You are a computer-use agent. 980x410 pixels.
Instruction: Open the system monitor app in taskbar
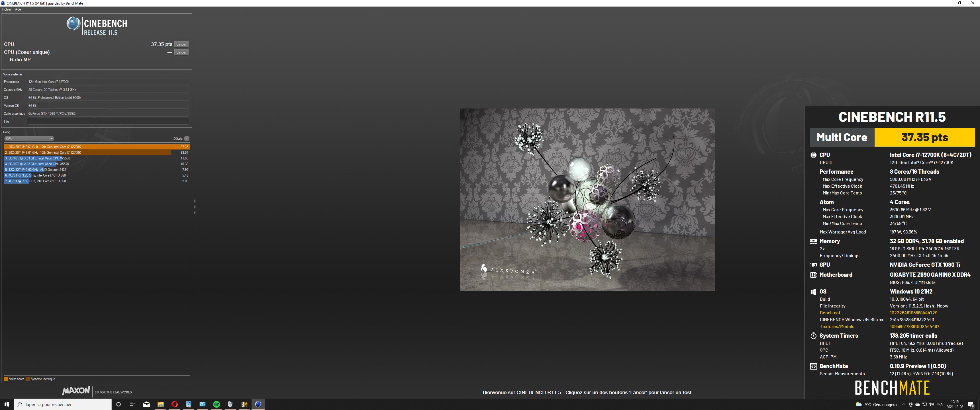(x=202, y=404)
